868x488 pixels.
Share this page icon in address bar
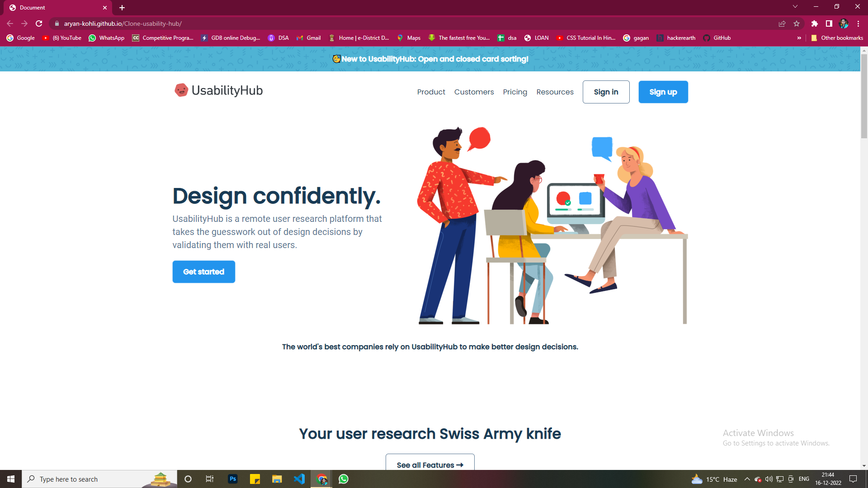[782, 23]
